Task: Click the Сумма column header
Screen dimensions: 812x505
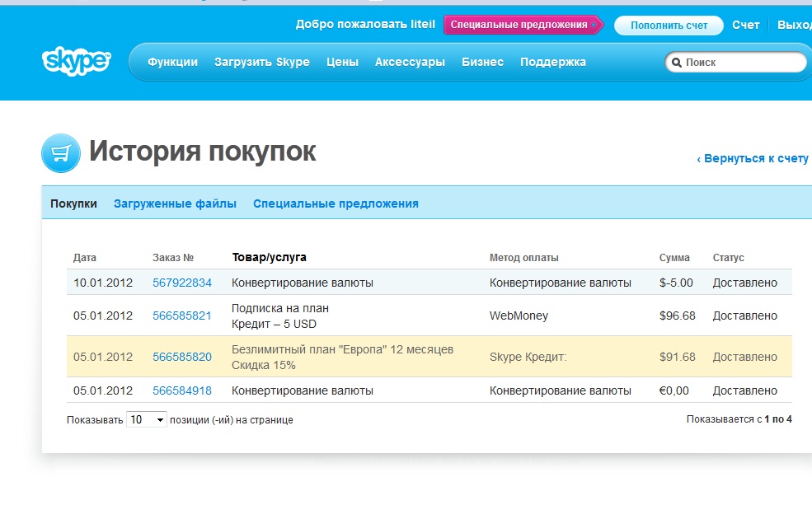Action: pyautogui.click(x=674, y=257)
